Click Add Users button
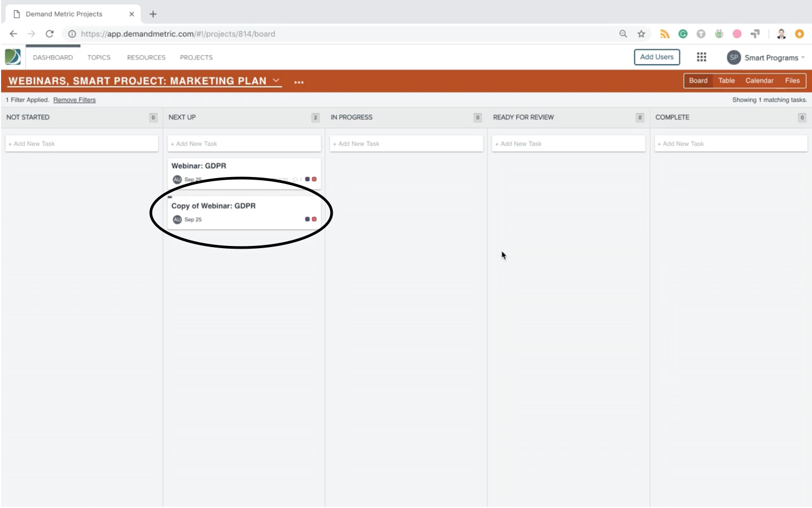 (x=657, y=57)
